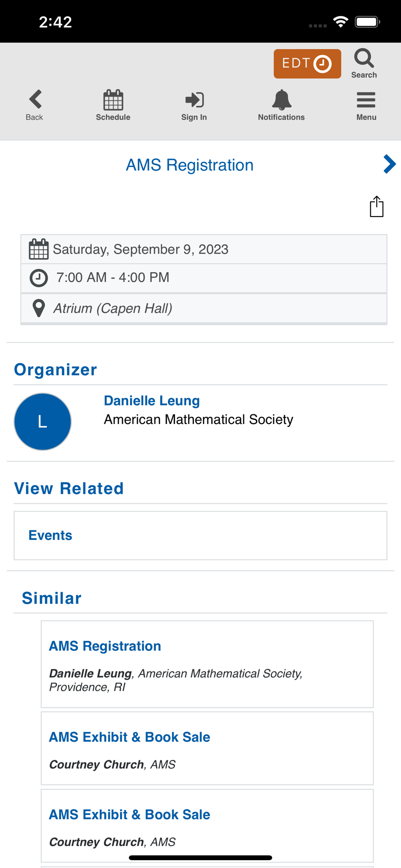Tap the AMS Registration page title
Viewport: 401px width, 868px height.
190,165
